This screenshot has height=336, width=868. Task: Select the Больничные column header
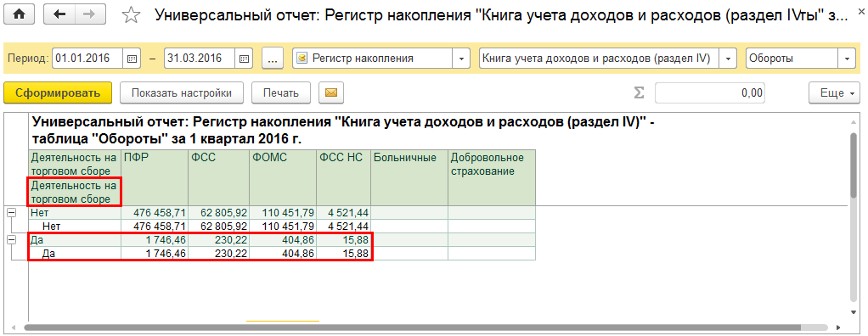409,177
